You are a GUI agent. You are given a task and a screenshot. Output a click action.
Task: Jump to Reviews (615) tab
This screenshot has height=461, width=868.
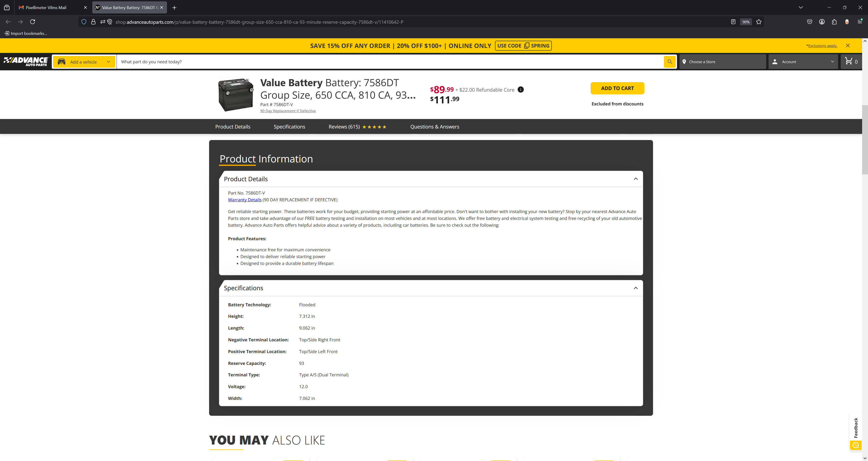(358, 127)
